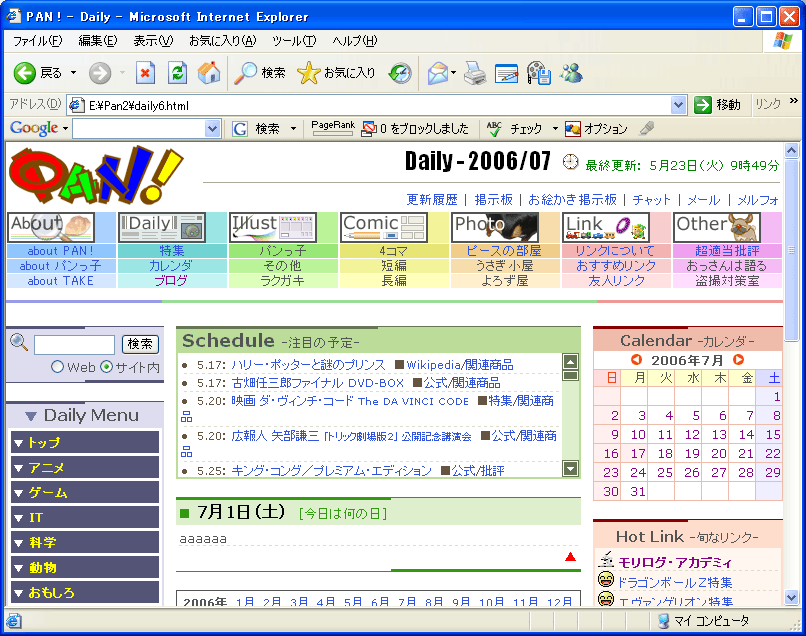Image resolution: width=806 pixels, height=636 pixels.
Task: Select the サイト内 radio button
Action: 107,367
